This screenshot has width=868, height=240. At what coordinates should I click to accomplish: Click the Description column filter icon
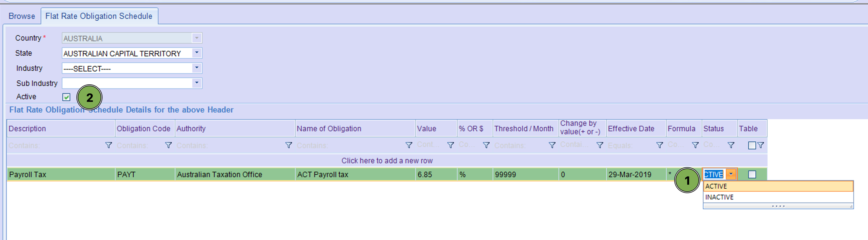[108, 145]
